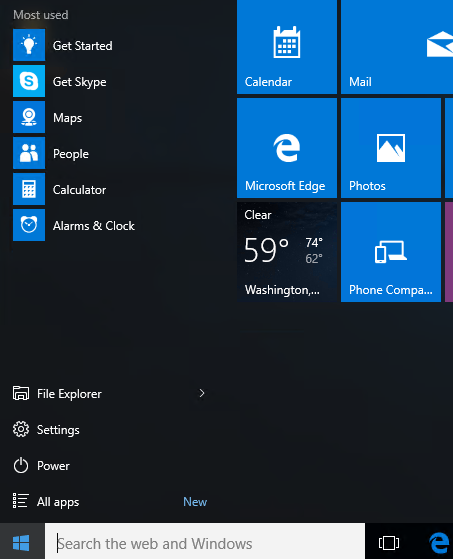Launch Calculator via its icon

click(x=29, y=189)
